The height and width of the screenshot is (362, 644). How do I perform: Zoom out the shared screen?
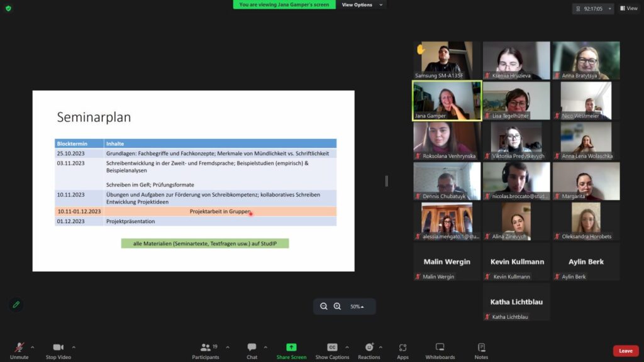[x=324, y=307]
